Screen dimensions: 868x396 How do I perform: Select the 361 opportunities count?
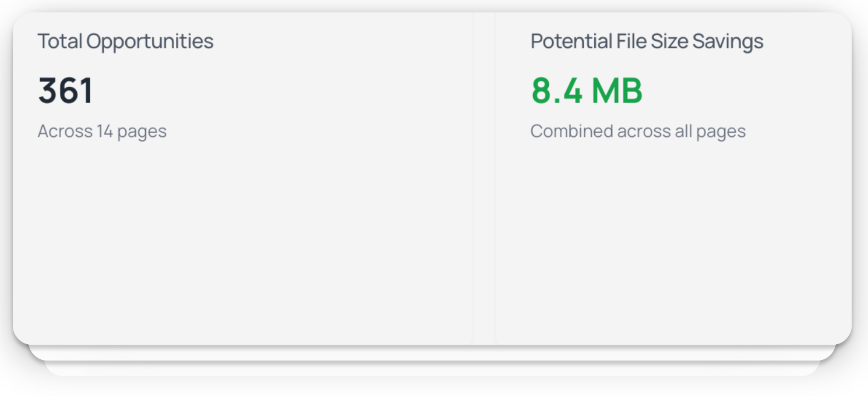pyautogui.click(x=65, y=91)
